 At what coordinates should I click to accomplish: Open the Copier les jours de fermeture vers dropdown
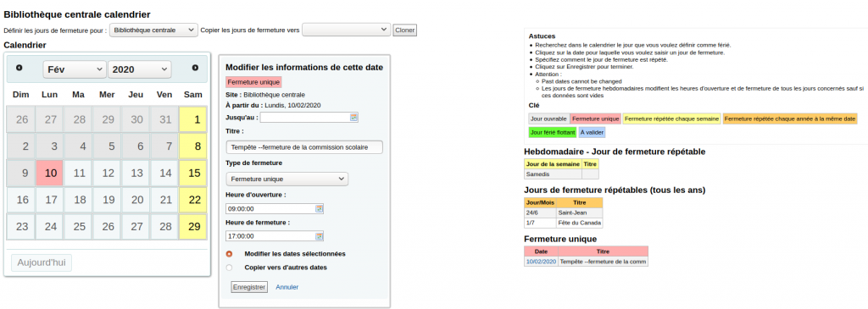tap(347, 30)
